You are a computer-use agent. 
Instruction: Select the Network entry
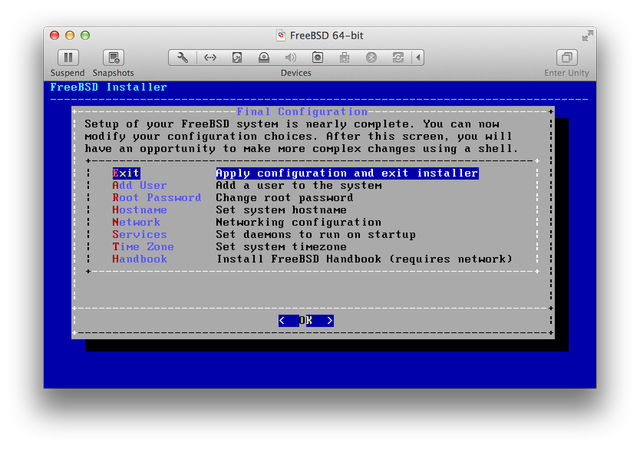pos(136,222)
